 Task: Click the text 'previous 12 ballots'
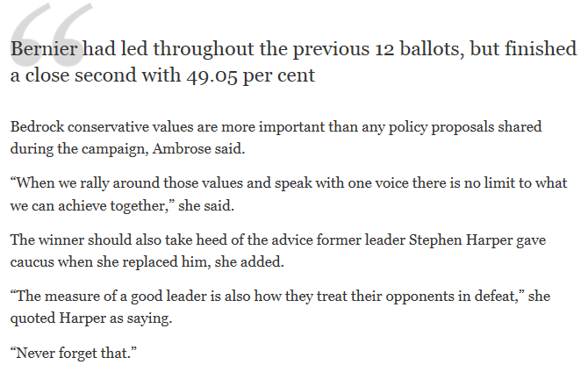point(378,49)
